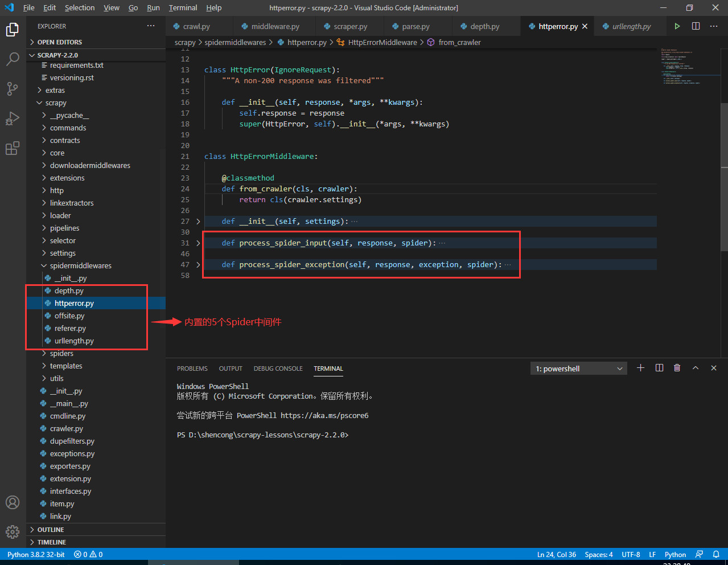Open the Source Control view
This screenshot has width=728, height=565.
click(13, 89)
